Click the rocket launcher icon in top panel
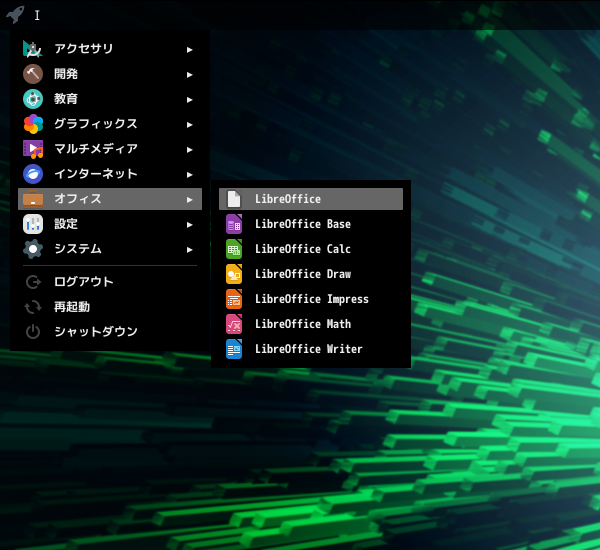Image resolution: width=600 pixels, height=550 pixels. pyautogui.click(x=15, y=15)
